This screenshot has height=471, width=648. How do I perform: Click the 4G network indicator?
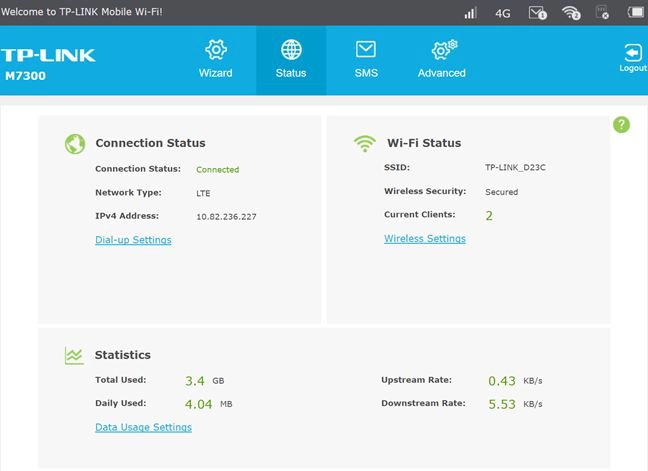pyautogui.click(x=503, y=14)
